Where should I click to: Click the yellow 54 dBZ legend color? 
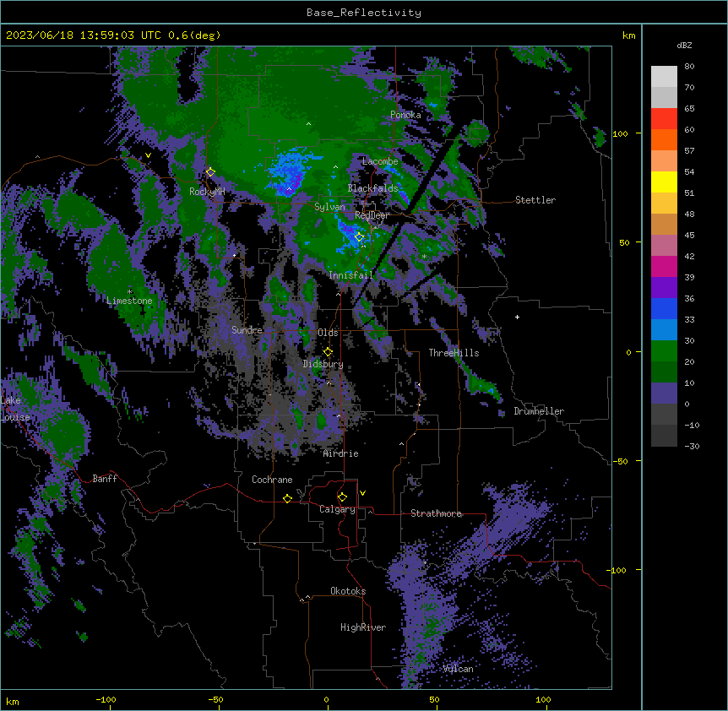point(664,182)
